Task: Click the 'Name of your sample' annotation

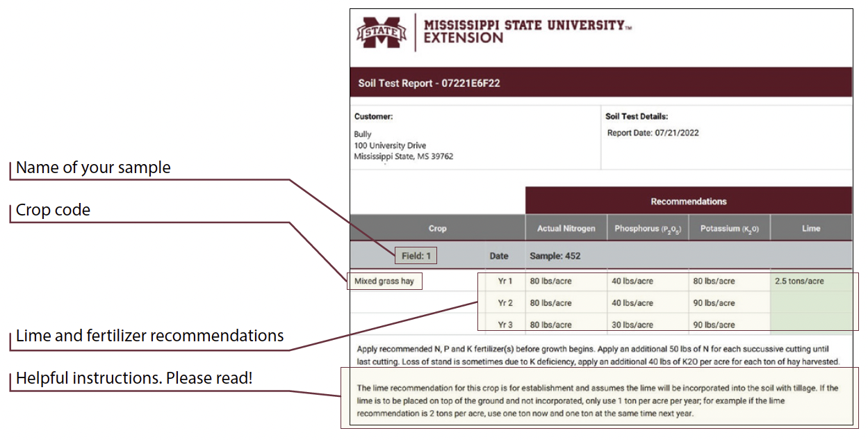Action: 93,168
